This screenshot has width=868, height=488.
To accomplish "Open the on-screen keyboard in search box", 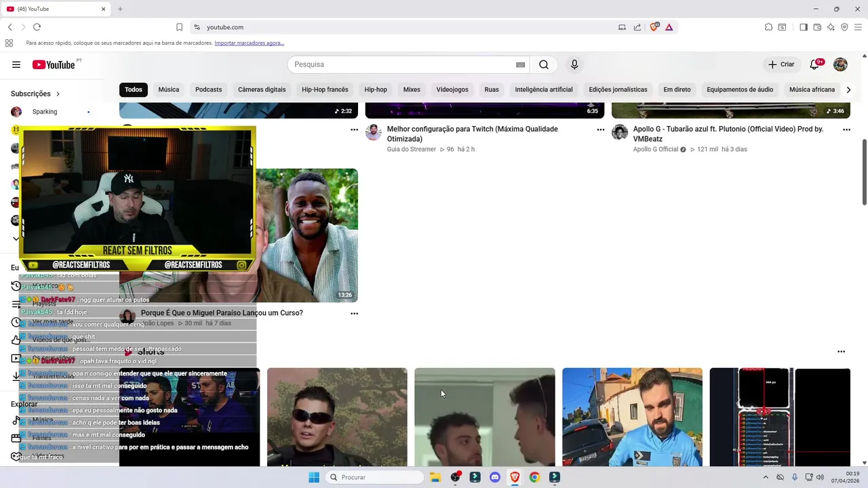I will (520, 64).
